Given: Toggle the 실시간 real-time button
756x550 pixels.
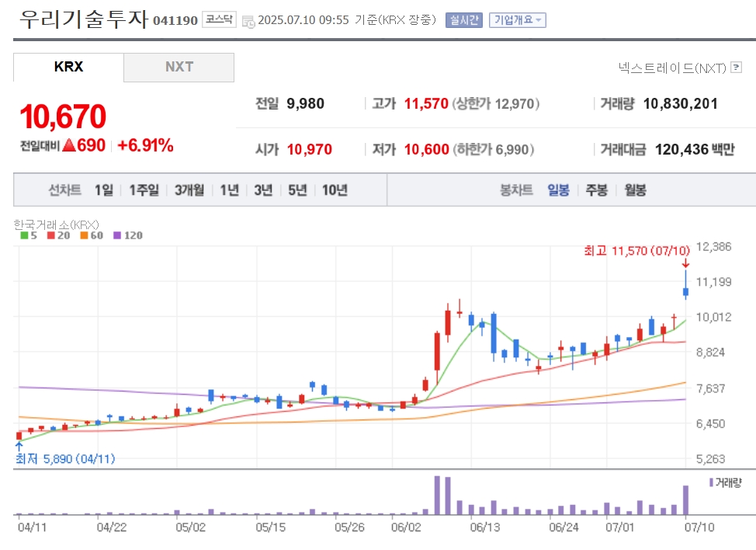Looking at the screenshot, I should click(x=464, y=19).
